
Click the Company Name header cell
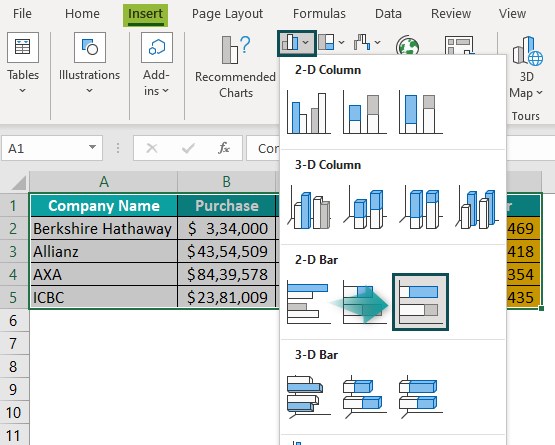coord(104,206)
